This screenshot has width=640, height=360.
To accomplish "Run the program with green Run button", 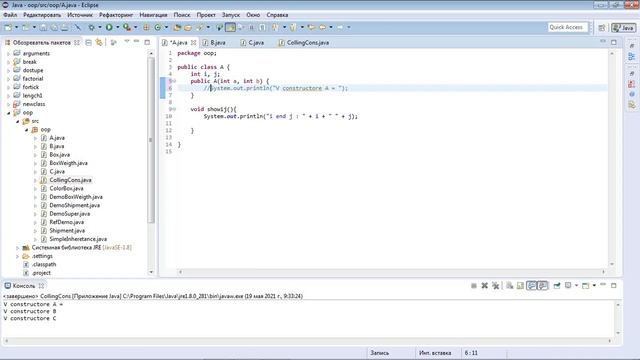I will click(109, 27).
